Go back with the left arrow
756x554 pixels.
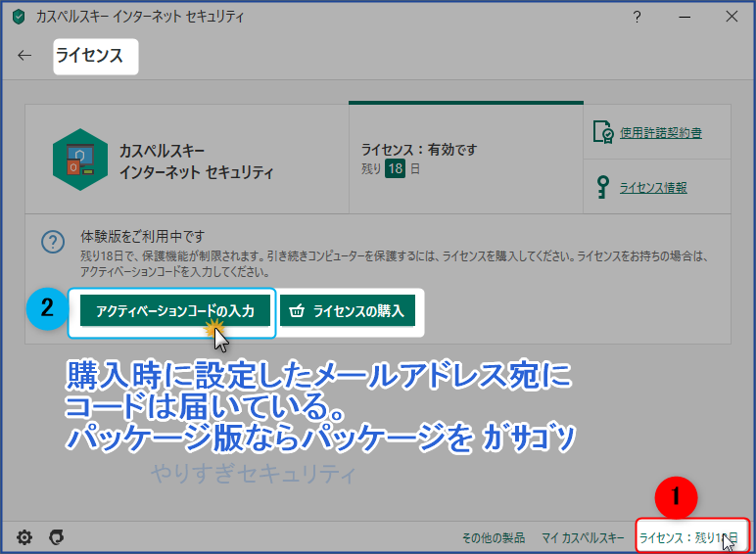tap(24, 56)
